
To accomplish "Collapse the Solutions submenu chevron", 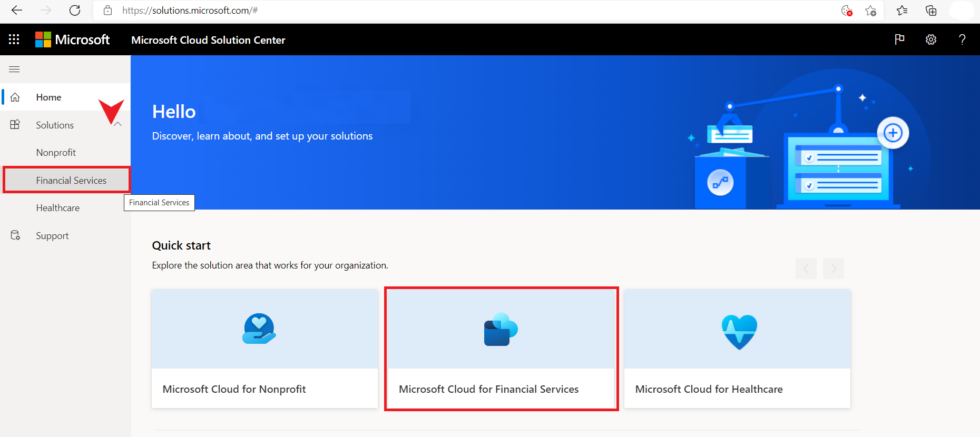I will (118, 124).
